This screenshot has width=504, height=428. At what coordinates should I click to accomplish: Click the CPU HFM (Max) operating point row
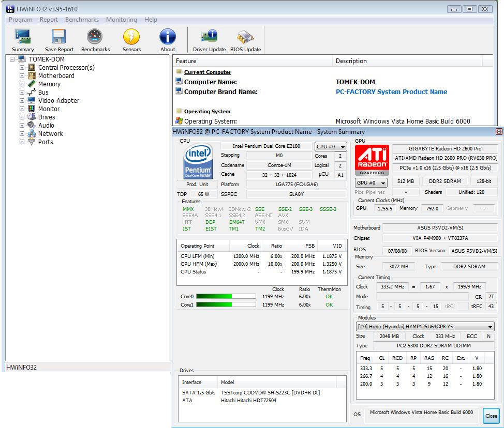pyautogui.click(x=261, y=264)
